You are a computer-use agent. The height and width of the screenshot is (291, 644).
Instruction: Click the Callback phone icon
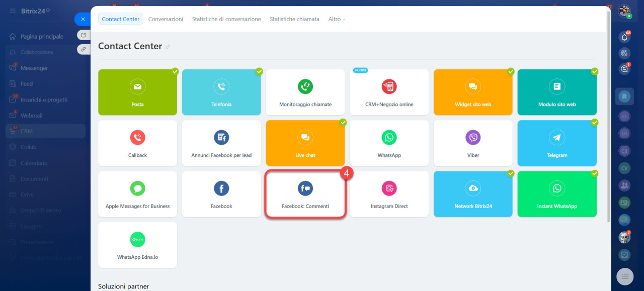click(137, 137)
